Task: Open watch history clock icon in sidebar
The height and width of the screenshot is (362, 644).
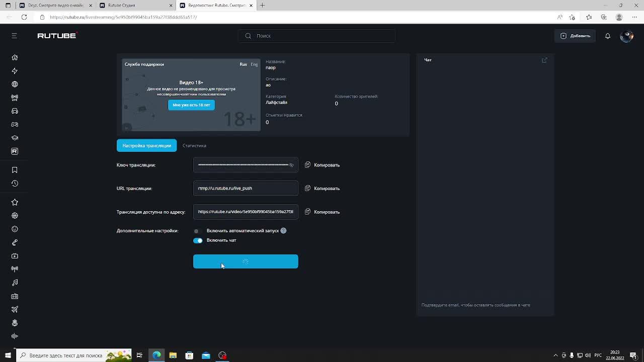Action: (15, 184)
